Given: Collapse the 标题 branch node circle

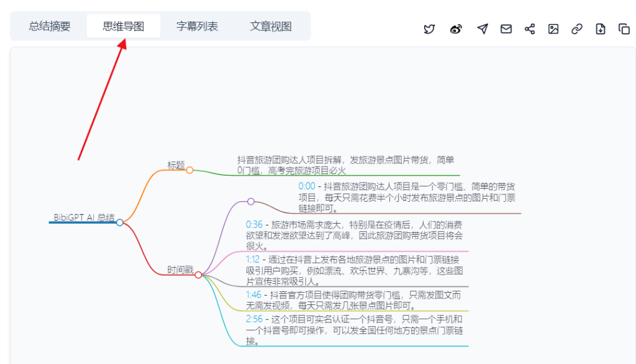Looking at the screenshot, I should pos(189,170).
